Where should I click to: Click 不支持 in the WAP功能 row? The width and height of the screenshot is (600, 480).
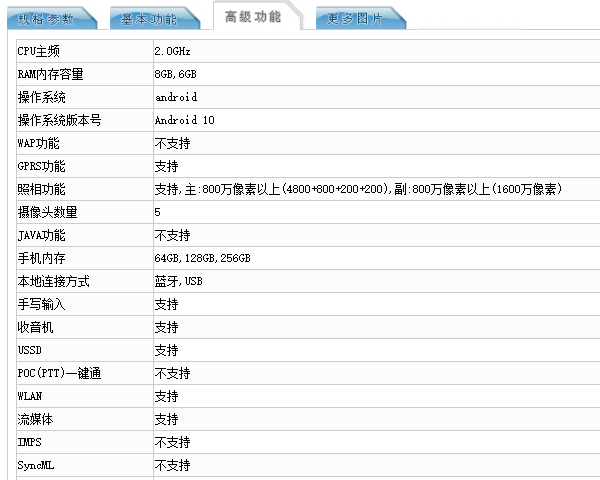tap(172, 143)
